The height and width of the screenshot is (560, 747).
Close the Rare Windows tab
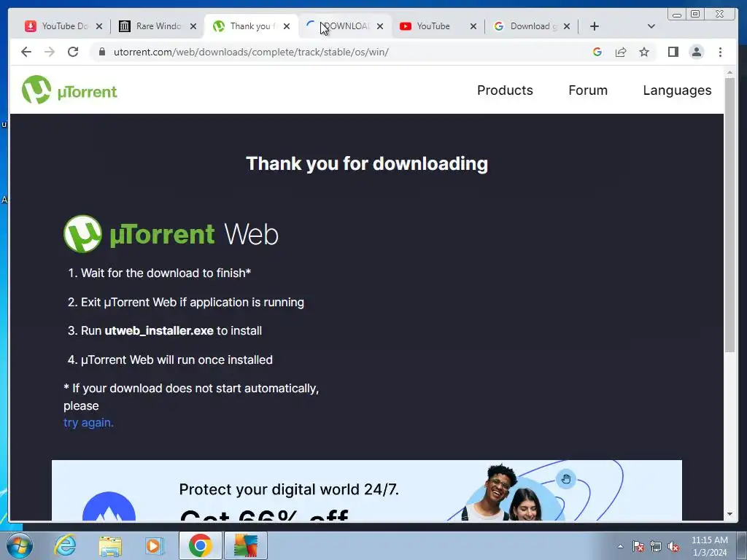point(193,26)
